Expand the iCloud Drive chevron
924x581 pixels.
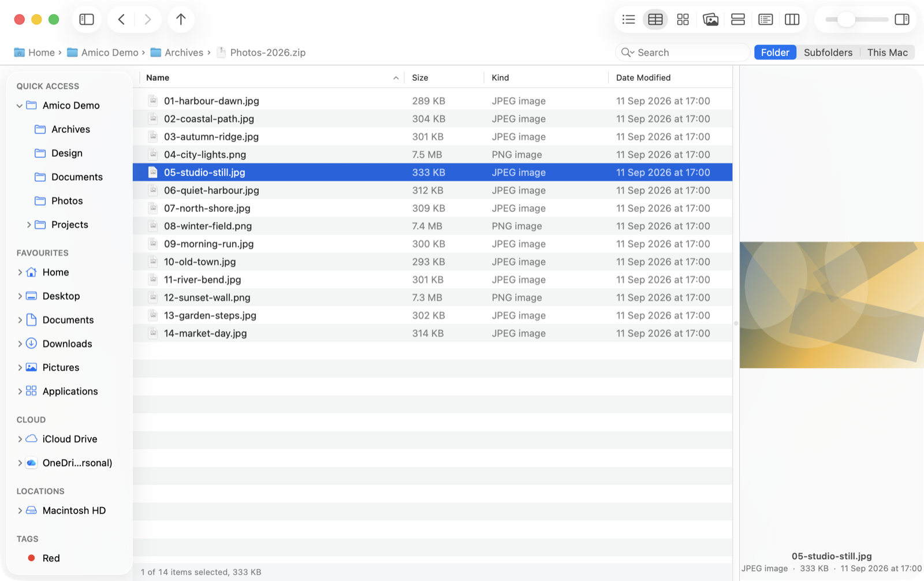(x=20, y=439)
